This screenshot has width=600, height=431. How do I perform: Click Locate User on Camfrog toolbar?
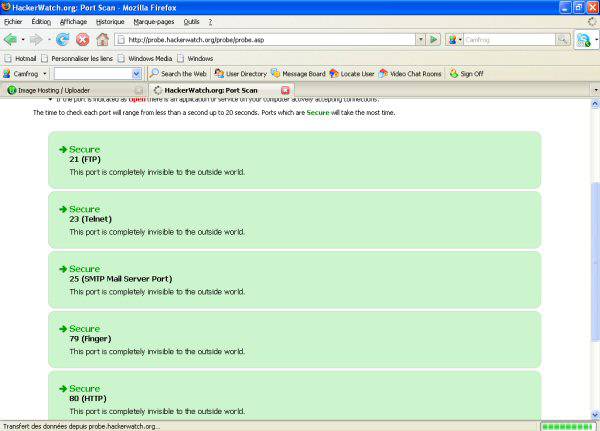click(352, 73)
